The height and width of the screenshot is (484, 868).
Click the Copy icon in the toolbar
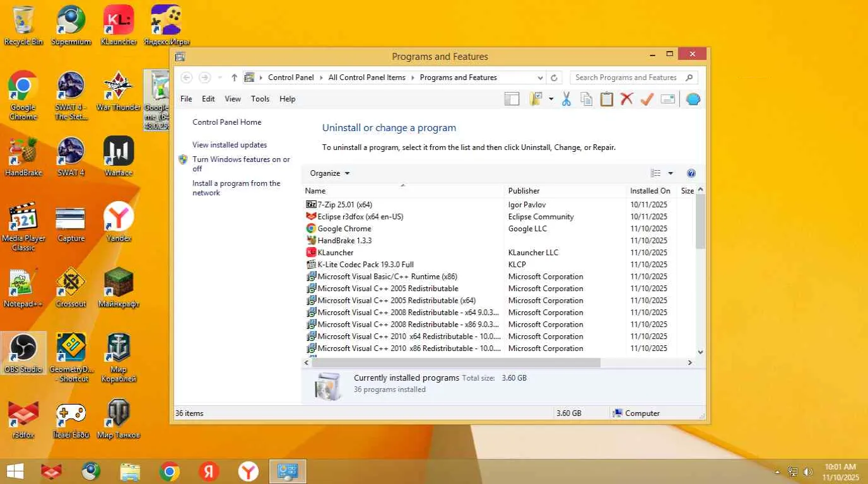(x=586, y=99)
